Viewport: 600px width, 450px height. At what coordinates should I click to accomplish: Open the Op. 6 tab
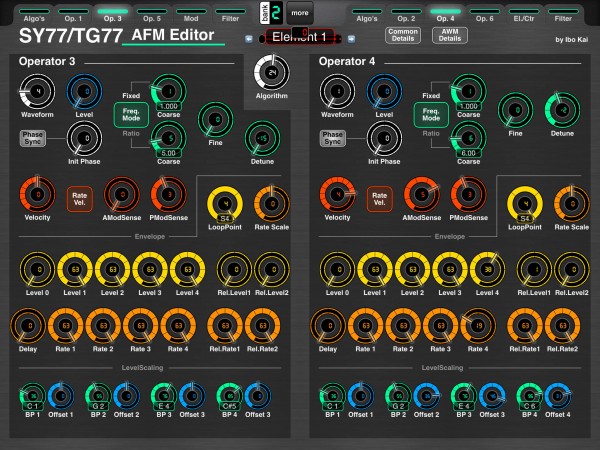click(x=484, y=15)
